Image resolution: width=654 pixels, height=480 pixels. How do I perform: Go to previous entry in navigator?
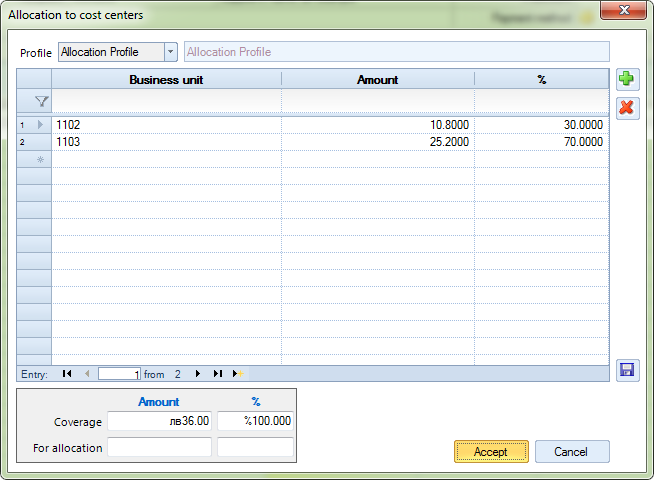tap(87, 374)
